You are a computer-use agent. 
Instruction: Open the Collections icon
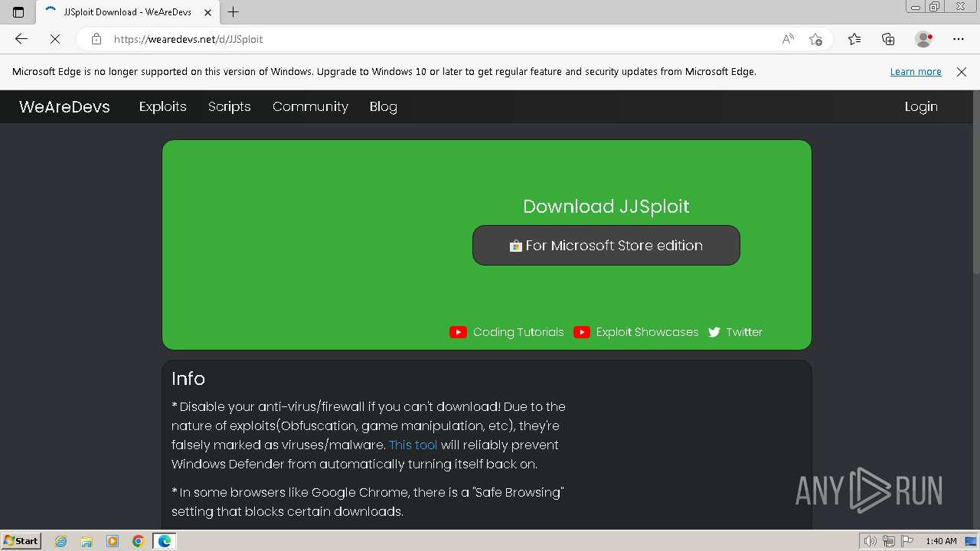[888, 39]
